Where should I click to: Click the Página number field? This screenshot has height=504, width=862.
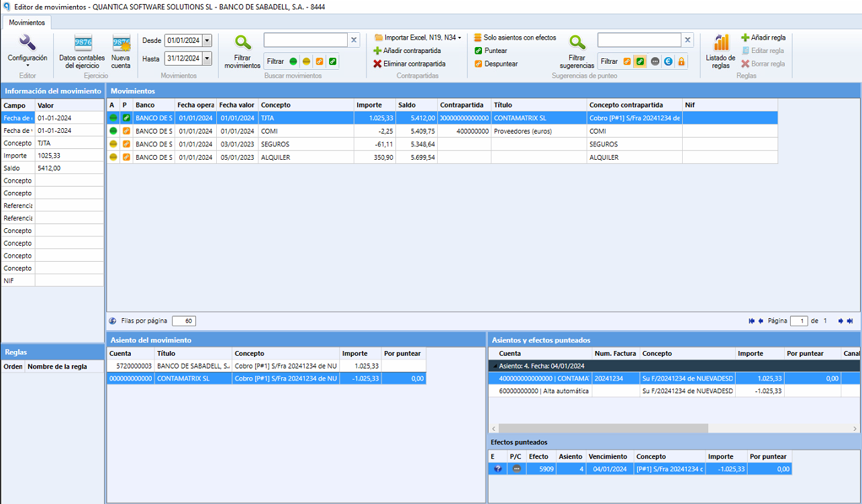pyautogui.click(x=799, y=321)
